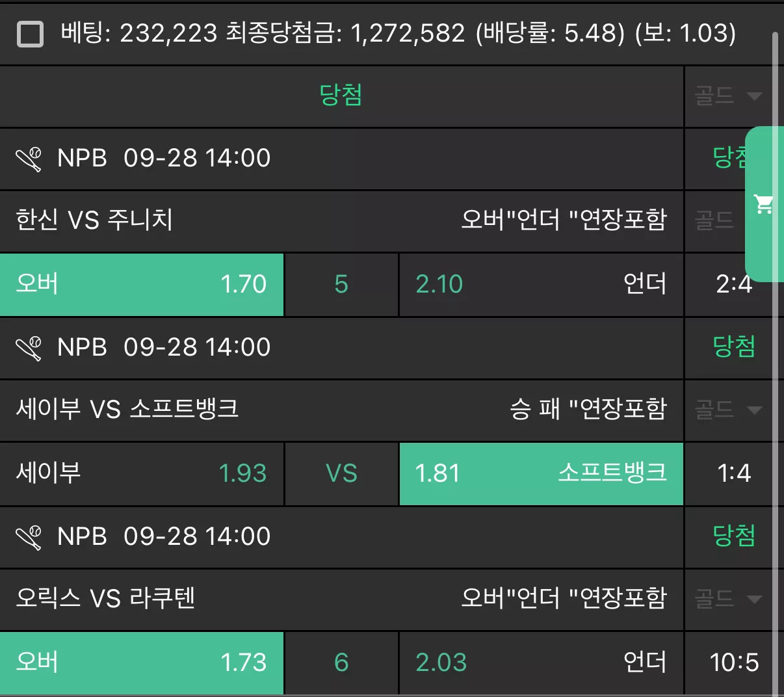
Task: Choose 소프트뱅크 at odds 1.81
Action: point(541,473)
